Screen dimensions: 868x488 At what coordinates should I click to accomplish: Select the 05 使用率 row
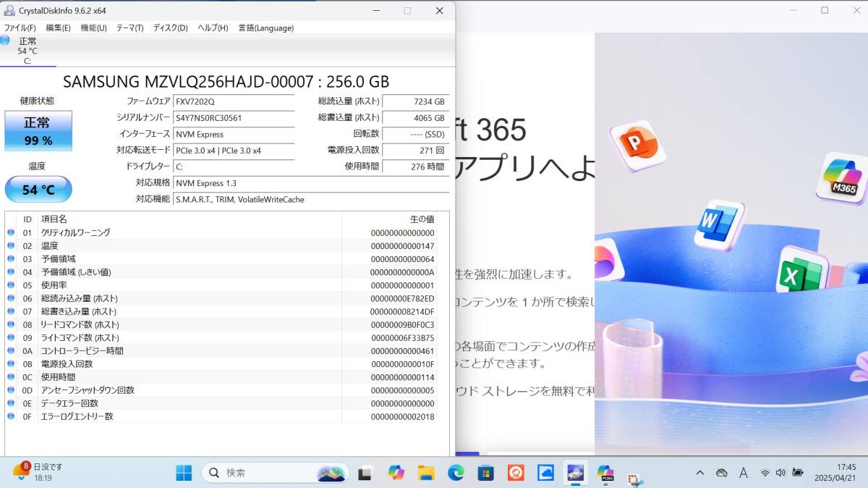(221, 285)
